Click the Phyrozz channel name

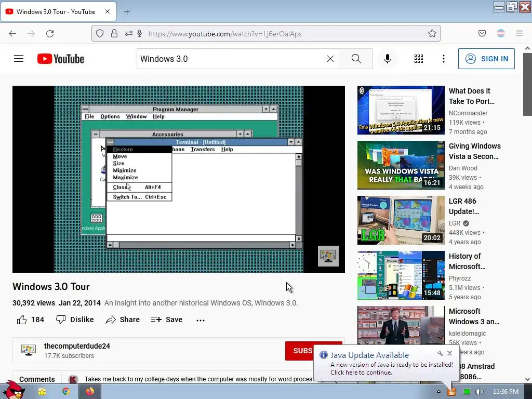pyautogui.click(x=460, y=278)
